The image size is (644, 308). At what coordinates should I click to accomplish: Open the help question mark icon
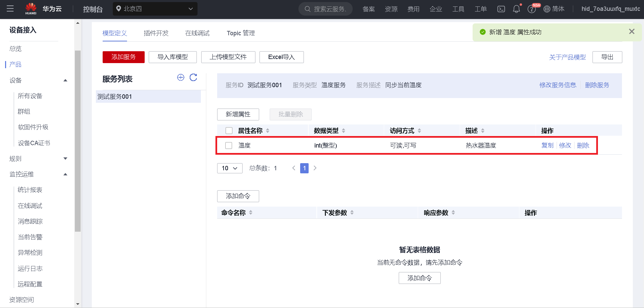(x=532, y=9)
